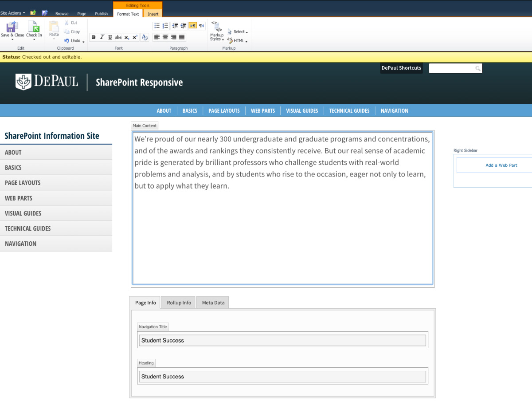Click Save & Close in the Edit group
The height and width of the screenshot is (405, 532).
coord(12,31)
